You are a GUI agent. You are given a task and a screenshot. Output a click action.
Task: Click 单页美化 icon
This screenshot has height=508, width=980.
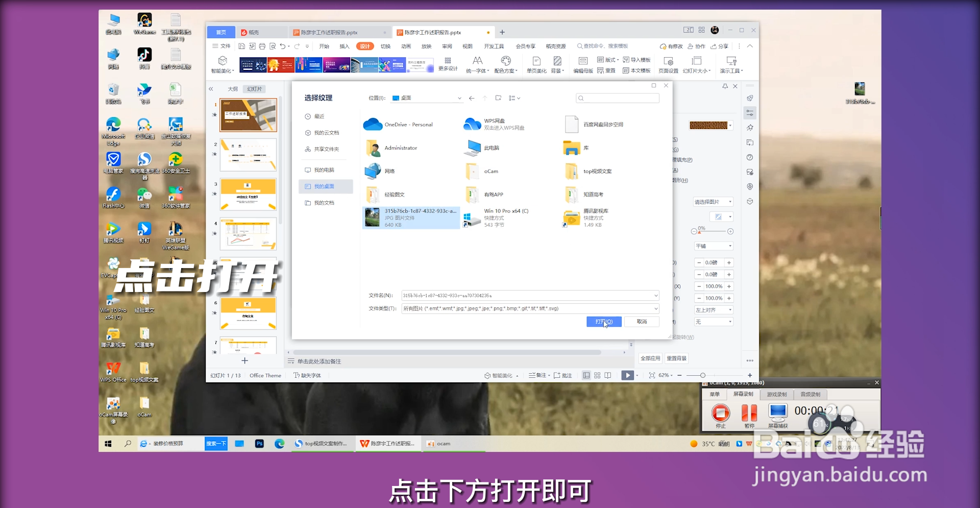coord(536,65)
